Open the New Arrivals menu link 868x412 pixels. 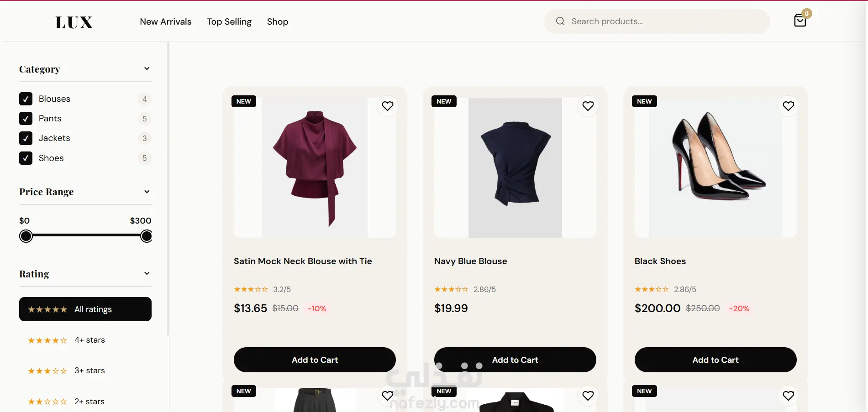[x=166, y=21]
